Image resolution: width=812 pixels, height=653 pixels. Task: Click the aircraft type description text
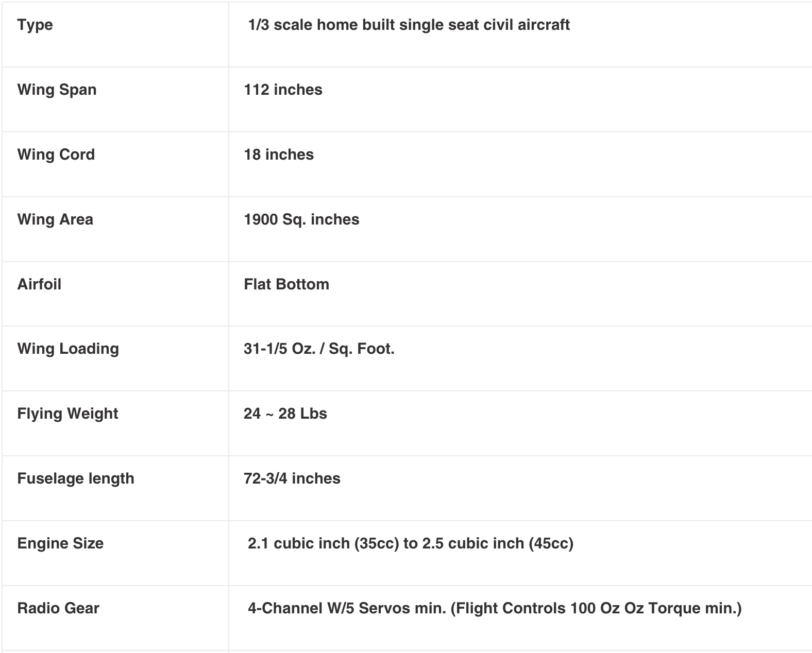(x=409, y=25)
